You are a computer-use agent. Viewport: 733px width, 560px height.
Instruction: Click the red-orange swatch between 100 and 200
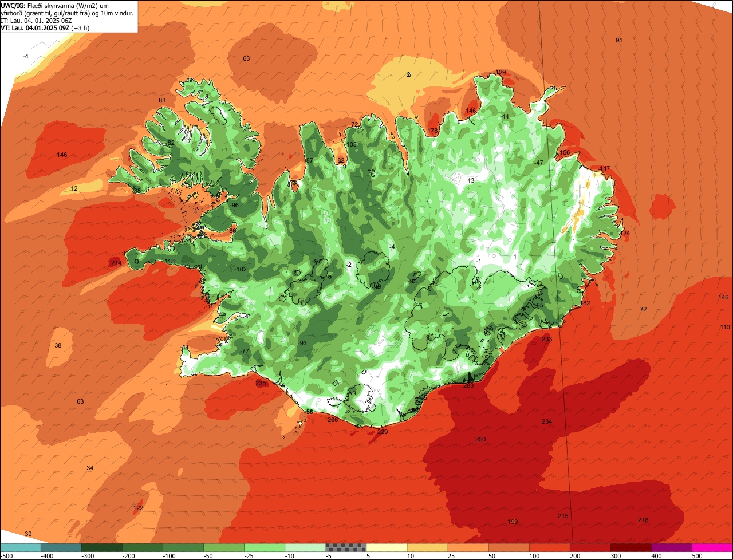[549, 547]
